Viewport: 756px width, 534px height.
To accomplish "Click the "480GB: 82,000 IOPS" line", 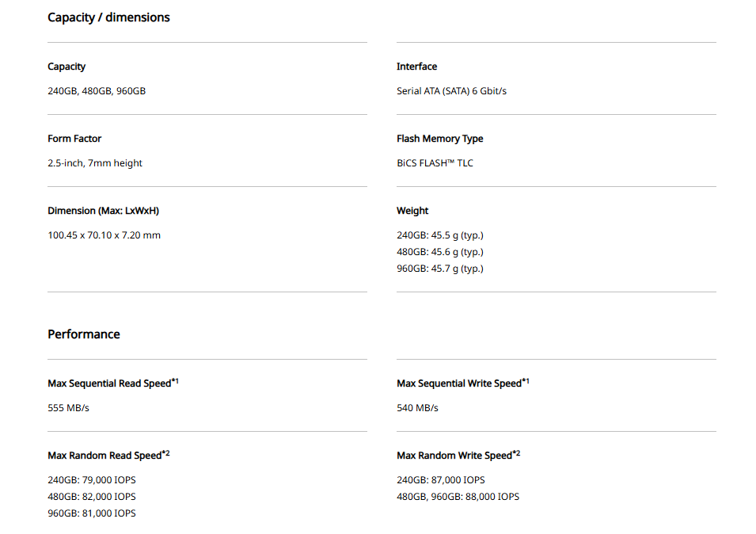I will (92, 497).
